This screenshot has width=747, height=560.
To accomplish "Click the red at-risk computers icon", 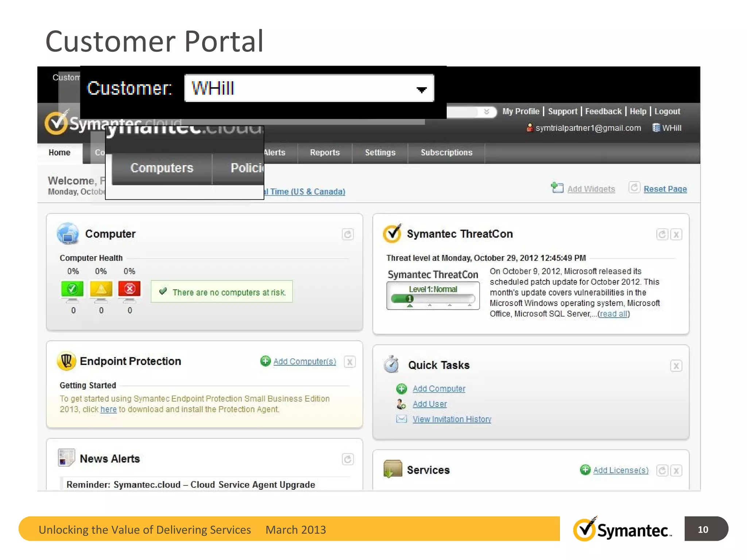I will [129, 291].
